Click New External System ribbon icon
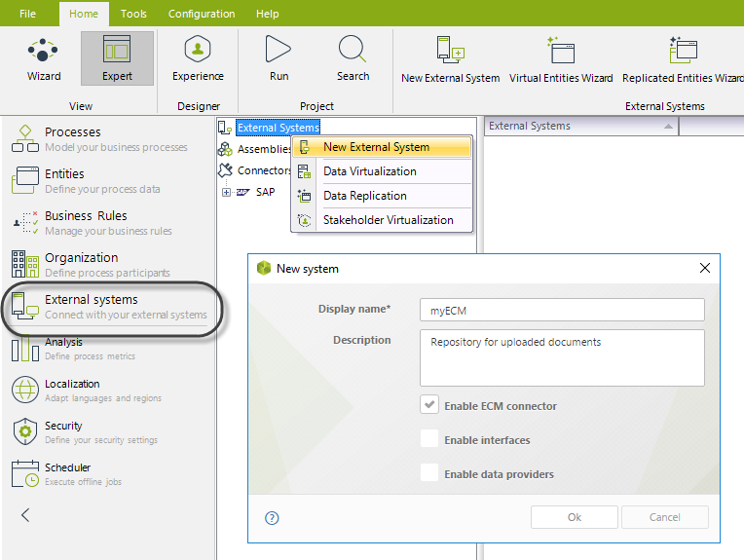The width and height of the screenshot is (744, 560). click(450, 59)
